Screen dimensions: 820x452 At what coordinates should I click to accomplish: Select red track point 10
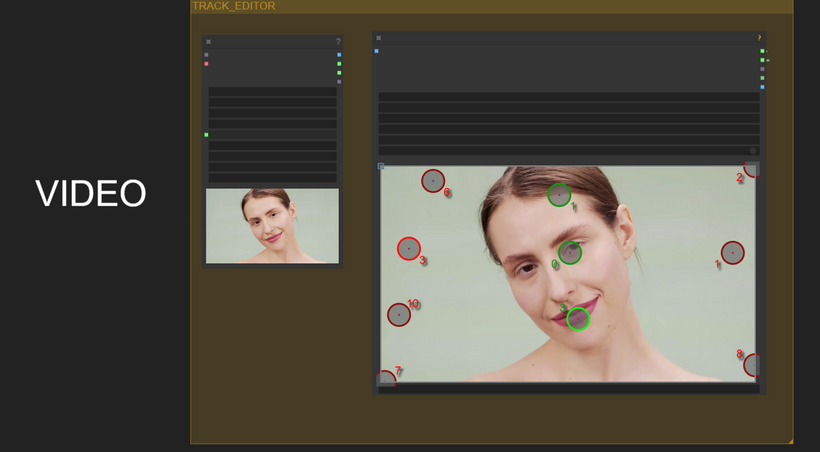pyautogui.click(x=399, y=315)
